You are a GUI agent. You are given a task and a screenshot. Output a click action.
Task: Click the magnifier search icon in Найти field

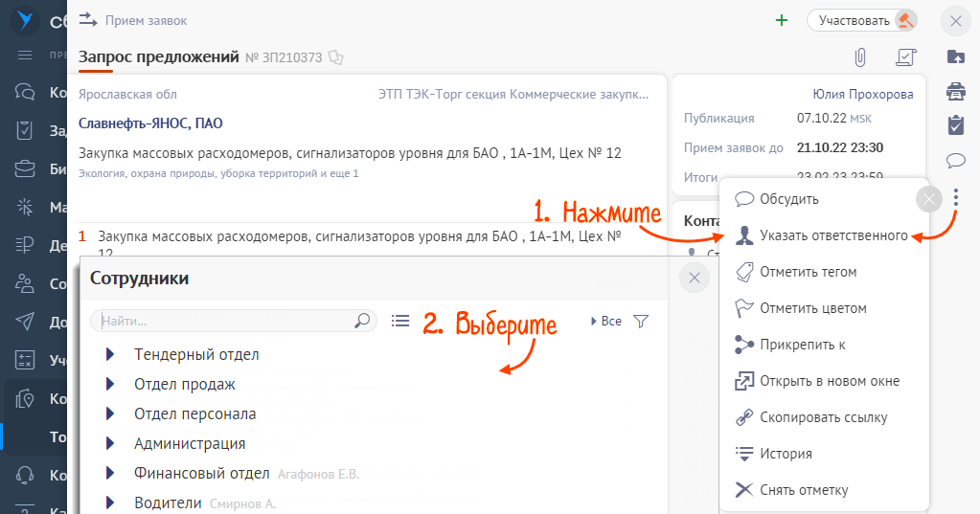pyautogui.click(x=362, y=321)
